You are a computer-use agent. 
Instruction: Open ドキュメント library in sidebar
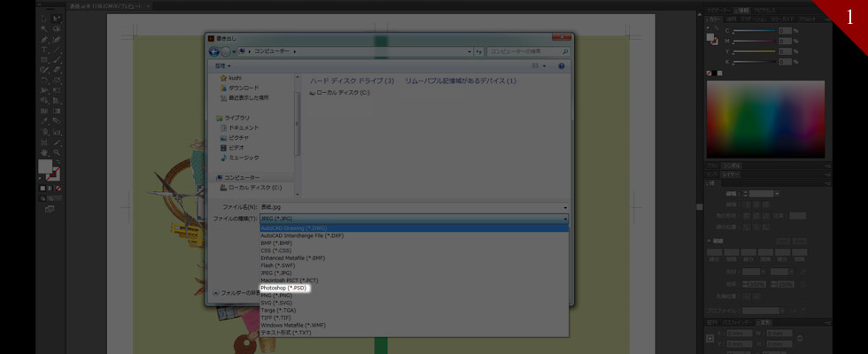[239, 127]
